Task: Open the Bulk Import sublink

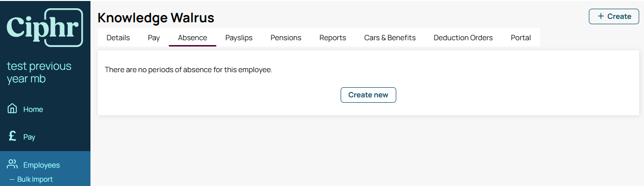Action: click(35, 179)
